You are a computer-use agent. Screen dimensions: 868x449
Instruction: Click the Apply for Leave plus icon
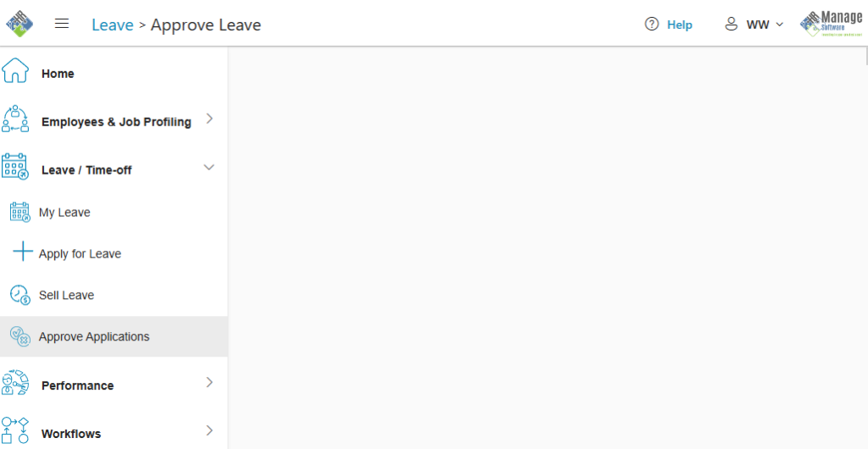[23, 251]
